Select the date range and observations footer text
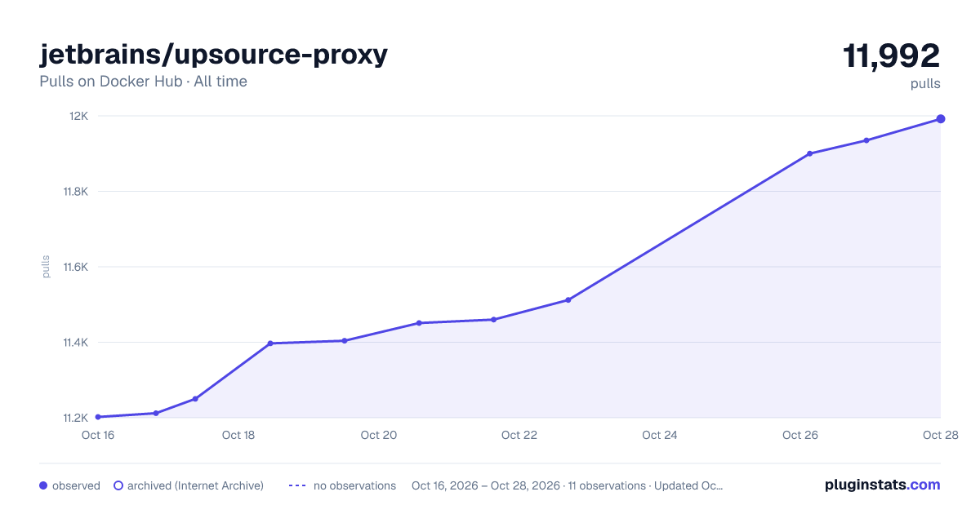The width and height of the screenshot is (980, 514). 568,485
